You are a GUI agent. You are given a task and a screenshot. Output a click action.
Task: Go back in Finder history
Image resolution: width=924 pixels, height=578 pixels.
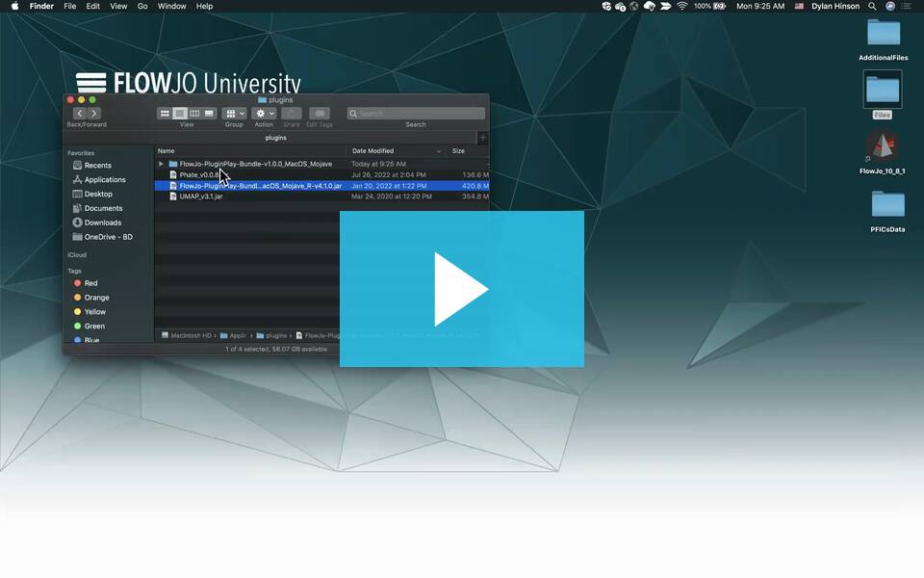point(80,114)
